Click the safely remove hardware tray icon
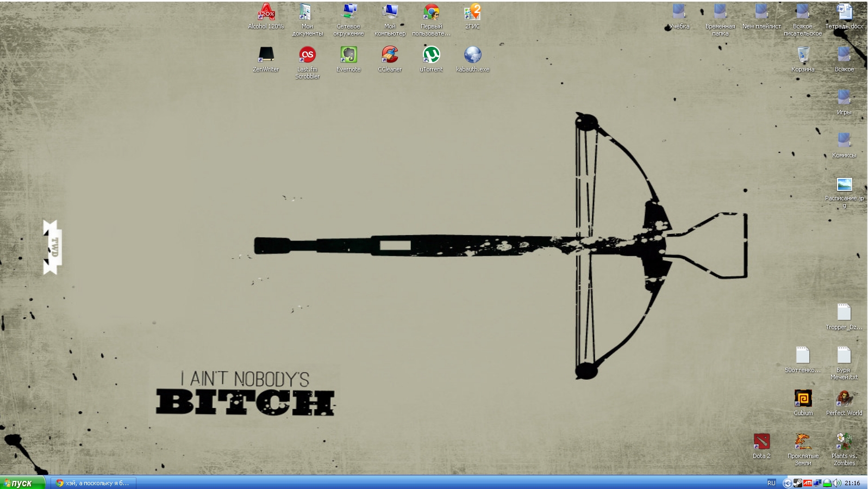Screen dimensions: 868x489 (x=827, y=483)
